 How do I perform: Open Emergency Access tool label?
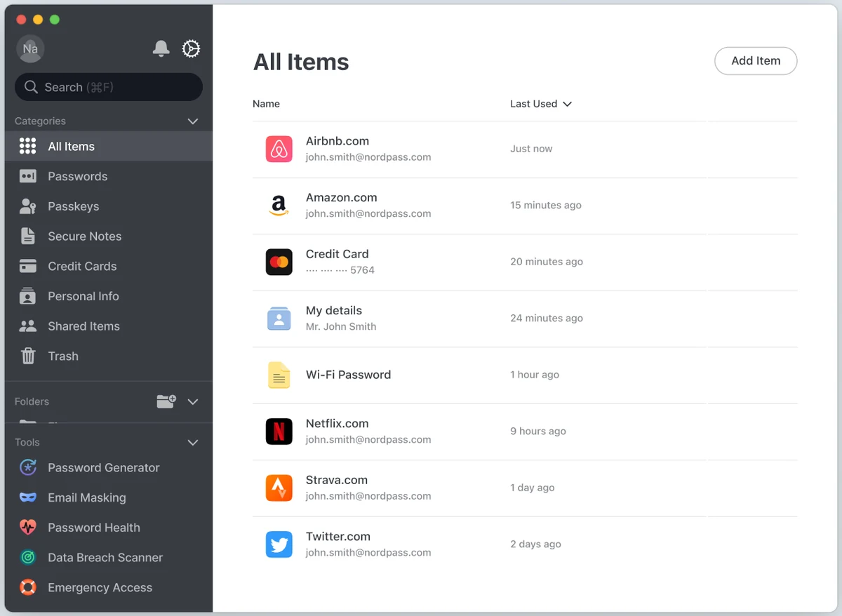click(100, 588)
